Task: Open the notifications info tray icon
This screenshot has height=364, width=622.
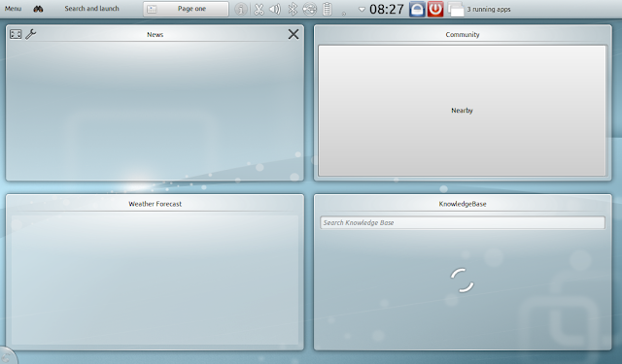Action: click(x=241, y=9)
